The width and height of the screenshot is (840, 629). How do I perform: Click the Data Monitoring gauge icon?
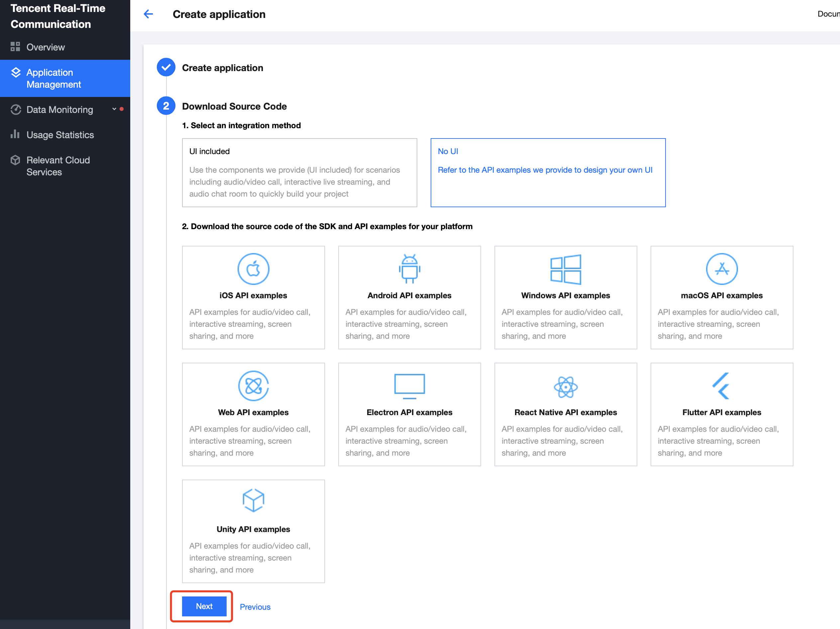tap(16, 109)
